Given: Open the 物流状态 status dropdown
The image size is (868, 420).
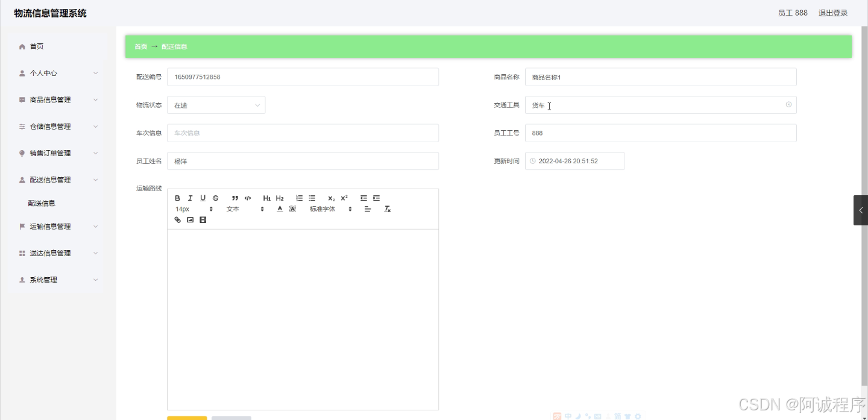Looking at the screenshot, I should [216, 105].
